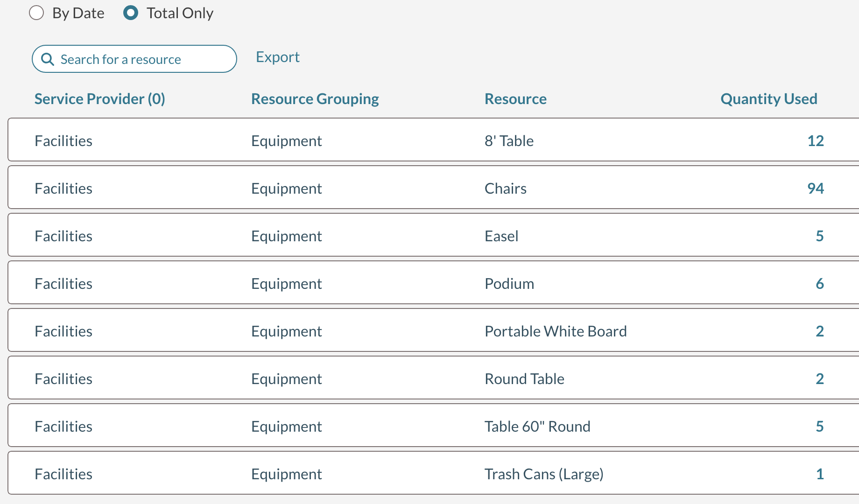The height and width of the screenshot is (504, 859).
Task: Click the 8' Table resource name
Action: click(x=509, y=140)
